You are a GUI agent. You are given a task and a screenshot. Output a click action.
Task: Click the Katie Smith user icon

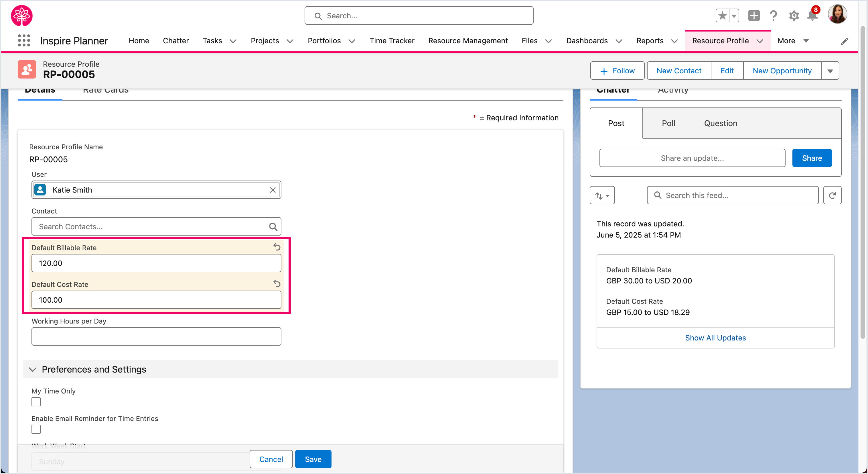[40, 190]
